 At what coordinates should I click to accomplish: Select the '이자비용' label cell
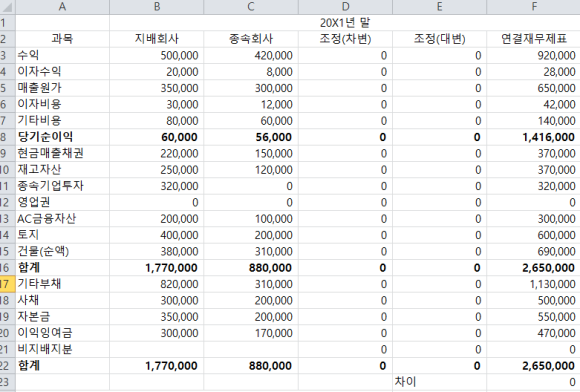pos(62,104)
